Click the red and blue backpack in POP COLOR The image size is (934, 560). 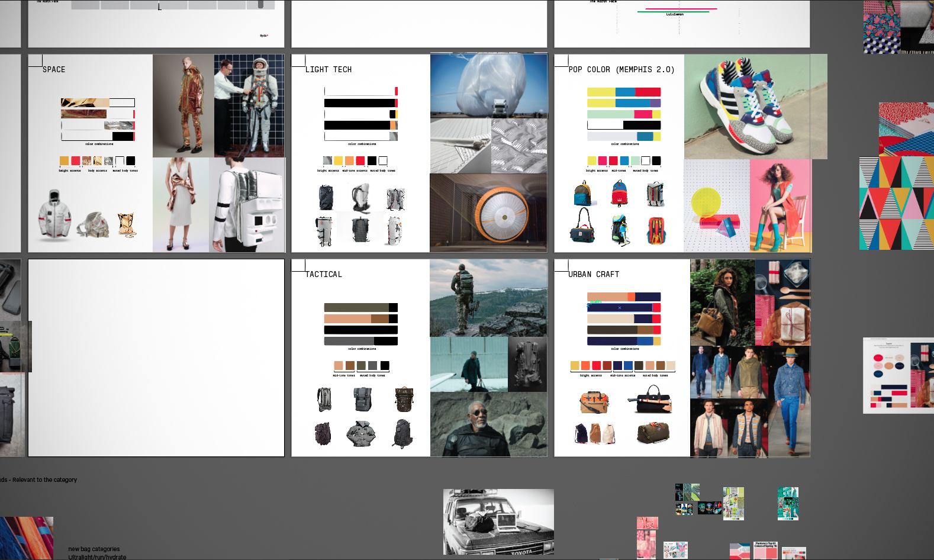click(619, 194)
